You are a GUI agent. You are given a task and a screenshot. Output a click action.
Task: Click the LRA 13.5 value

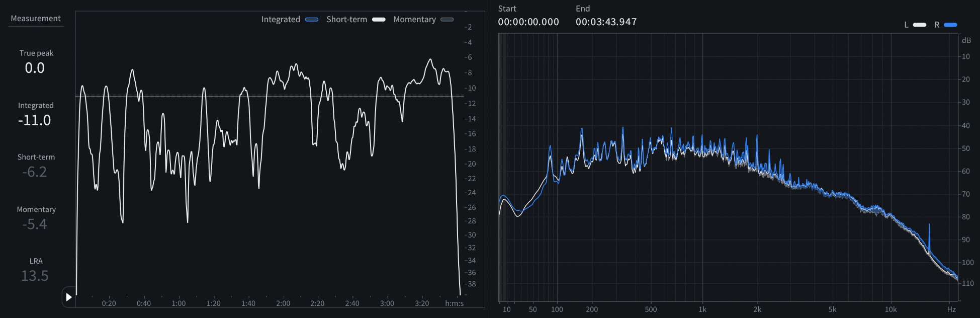tap(35, 276)
